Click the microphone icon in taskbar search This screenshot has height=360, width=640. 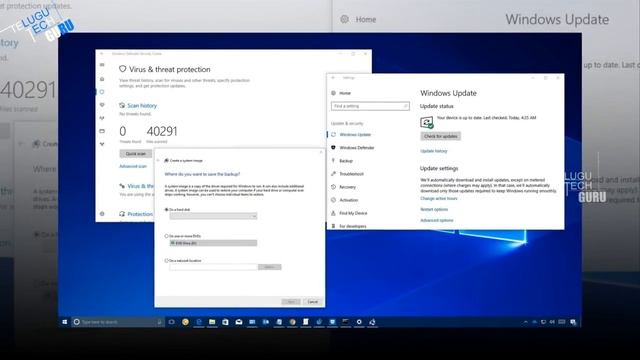(159, 322)
